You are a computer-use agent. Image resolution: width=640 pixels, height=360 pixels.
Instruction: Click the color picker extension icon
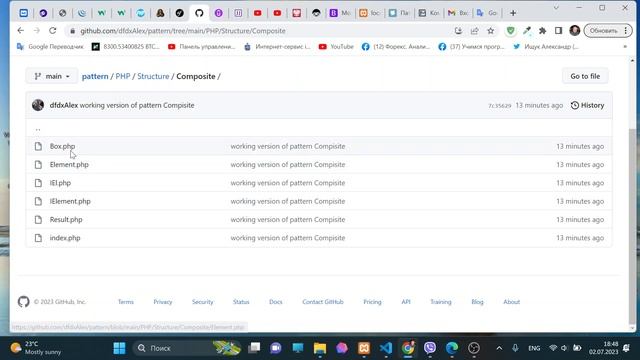click(x=527, y=31)
